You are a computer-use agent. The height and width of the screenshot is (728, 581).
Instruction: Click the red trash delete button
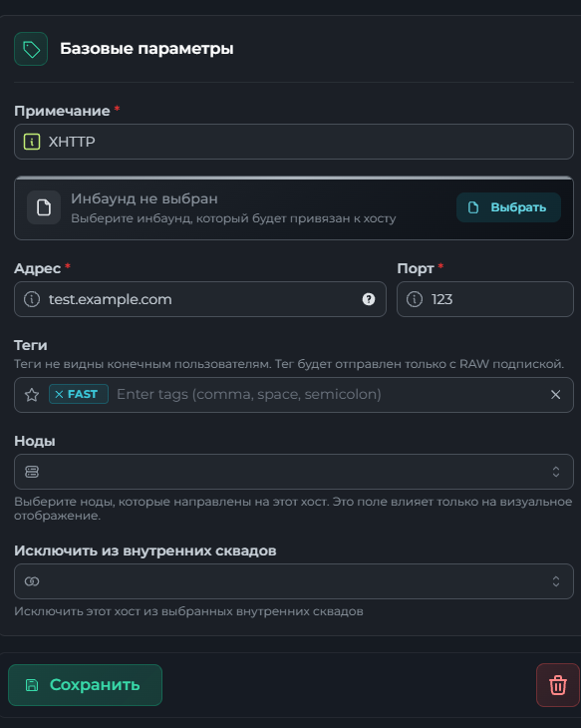pos(558,685)
